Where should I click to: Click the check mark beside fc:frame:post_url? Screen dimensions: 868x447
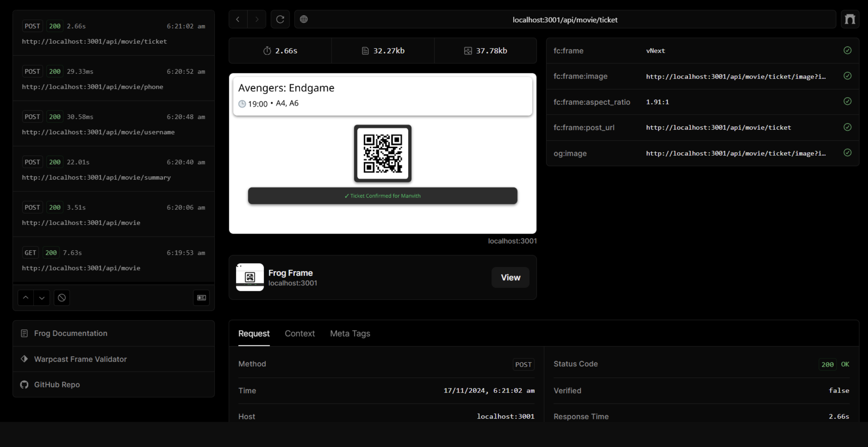(848, 127)
